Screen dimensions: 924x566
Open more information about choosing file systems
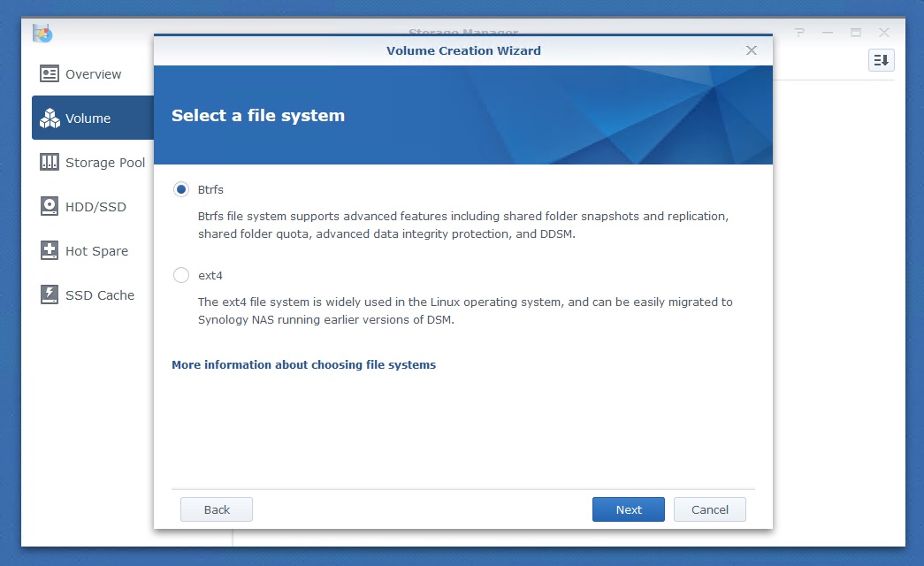(303, 364)
